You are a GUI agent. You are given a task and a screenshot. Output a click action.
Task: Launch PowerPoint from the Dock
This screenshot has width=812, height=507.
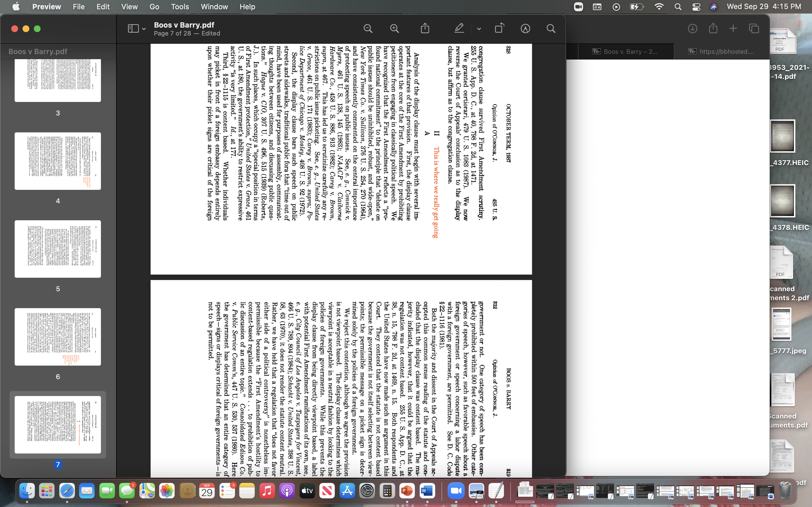(407, 491)
